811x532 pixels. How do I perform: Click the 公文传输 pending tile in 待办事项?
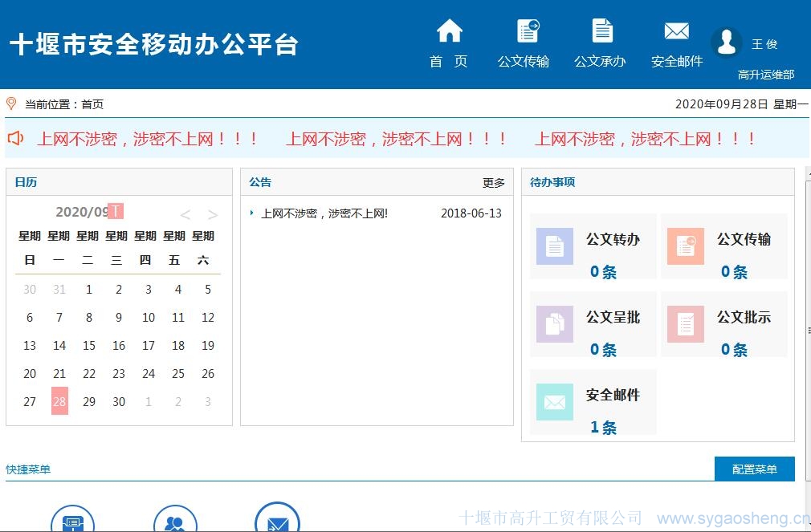[723, 246]
